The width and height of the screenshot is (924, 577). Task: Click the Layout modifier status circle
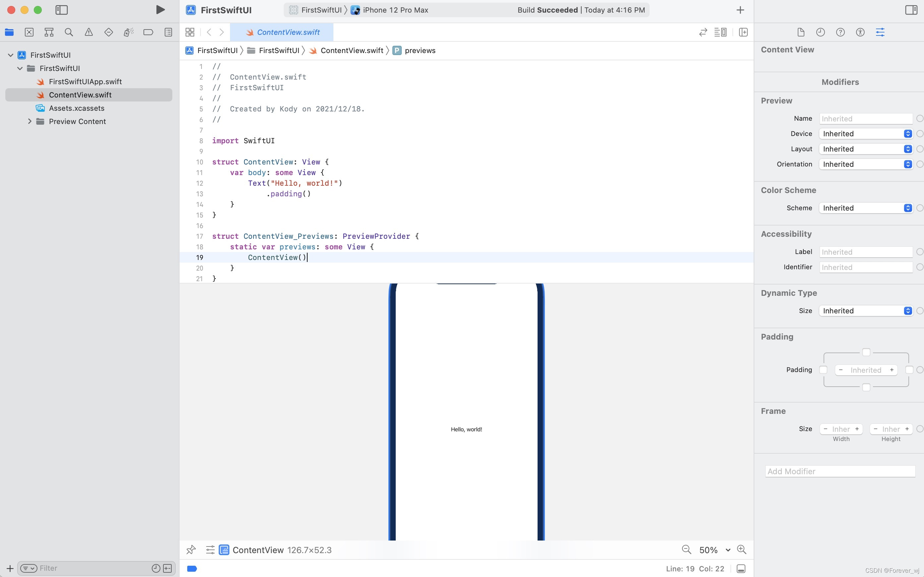tap(920, 149)
